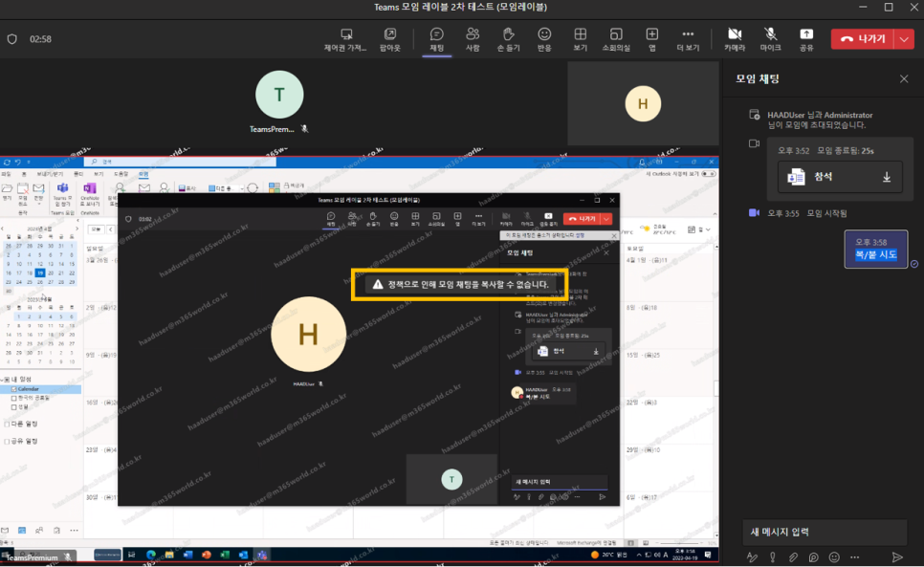Click the shield icon beside the meeting timer

[12, 39]
